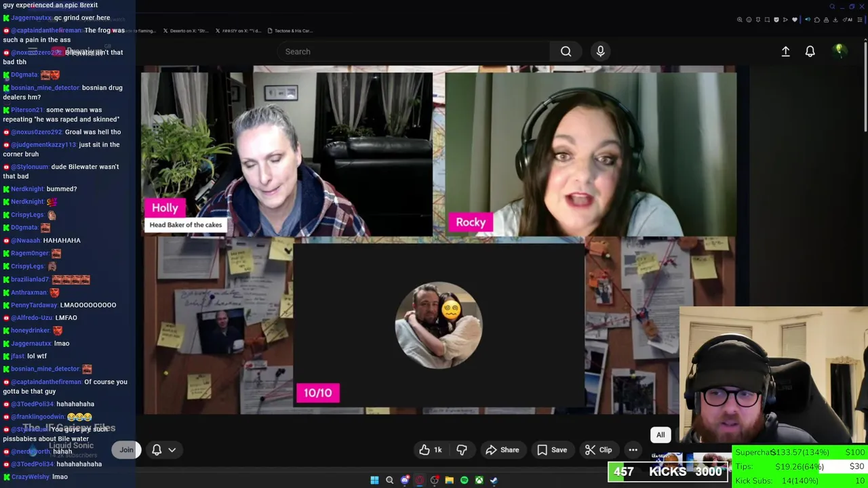868x488 pixels.
Task: Open the YouTube upload/create icon
Action: [x=785, y=52]
